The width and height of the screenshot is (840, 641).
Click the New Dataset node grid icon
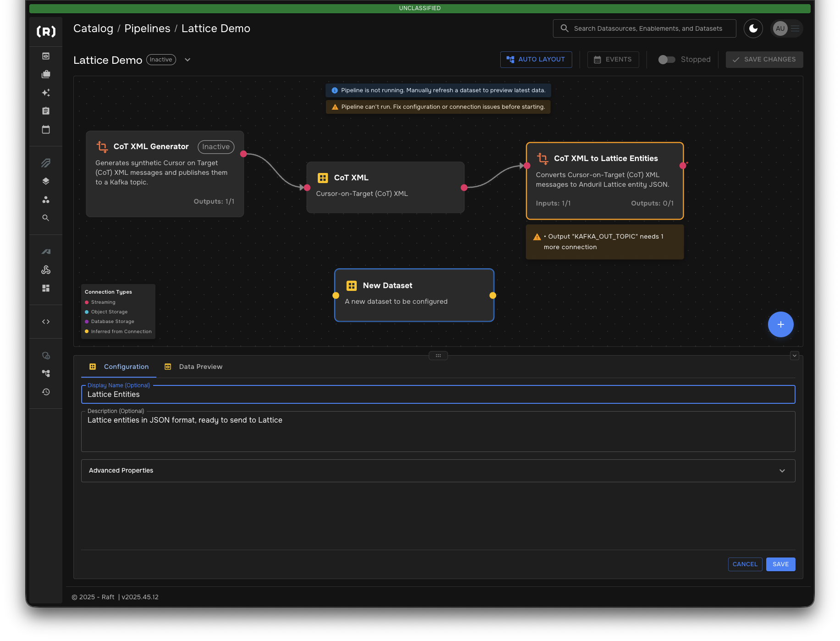tap(352, 286)
